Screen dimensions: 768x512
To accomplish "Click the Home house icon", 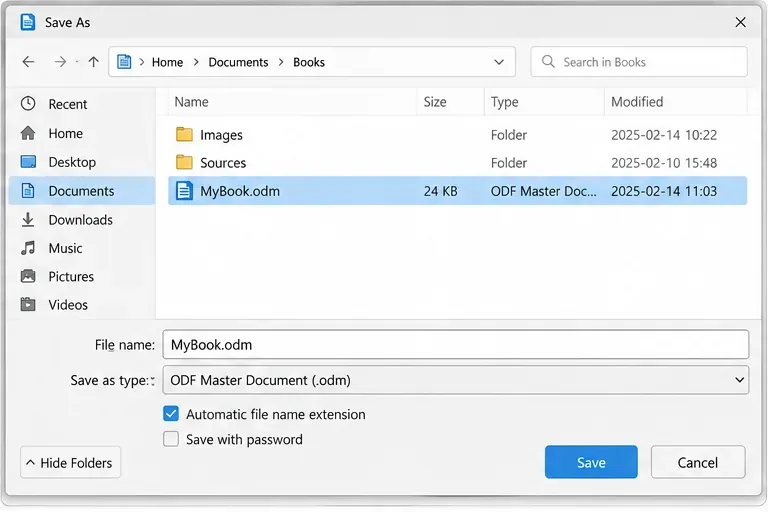I will tap(28, 133).
